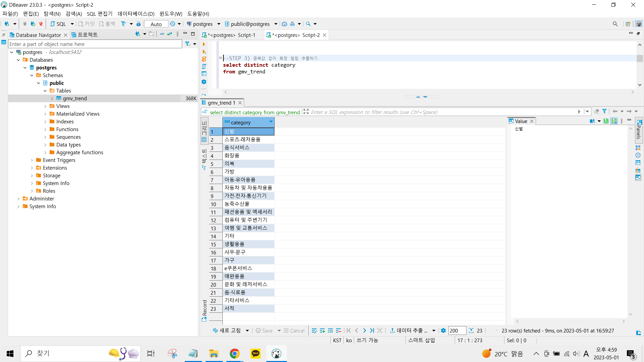644x362 pixels.
Task: Switch to the Script-1 editor tab
Action: (231, 35)
